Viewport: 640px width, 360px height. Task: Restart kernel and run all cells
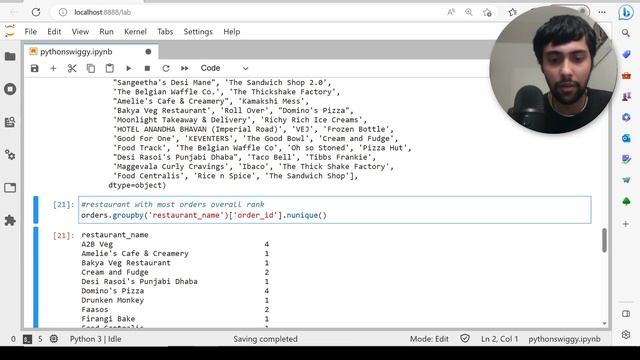coord(184,69)
